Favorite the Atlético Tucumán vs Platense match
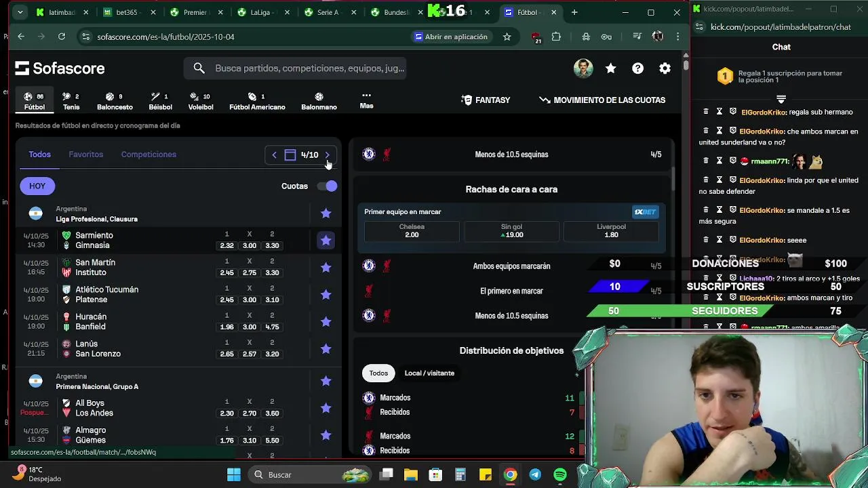Image resolution: width=868 pixels, height=488 pixels. click(326, 295)
